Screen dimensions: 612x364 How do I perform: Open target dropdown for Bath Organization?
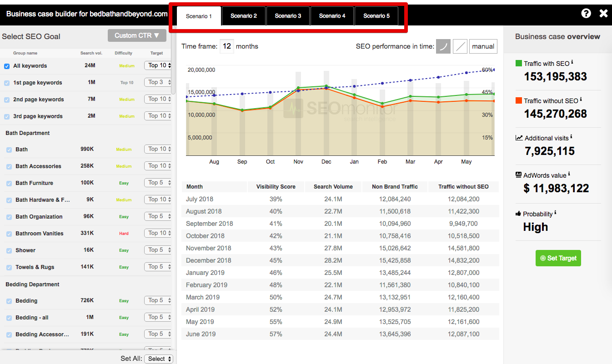[x=158, y=216]
